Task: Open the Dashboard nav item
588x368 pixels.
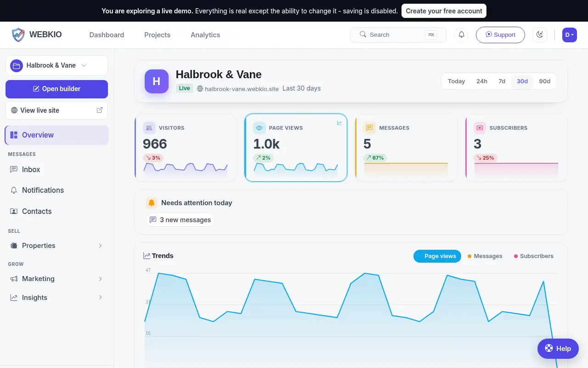Action: pos(107,35)
